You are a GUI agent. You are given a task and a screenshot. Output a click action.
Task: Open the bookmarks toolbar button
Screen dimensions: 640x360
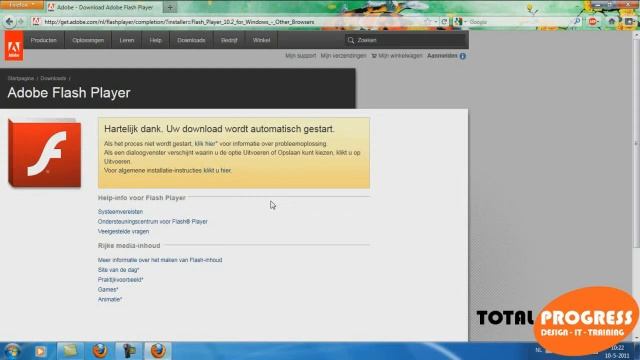[629, 22]
